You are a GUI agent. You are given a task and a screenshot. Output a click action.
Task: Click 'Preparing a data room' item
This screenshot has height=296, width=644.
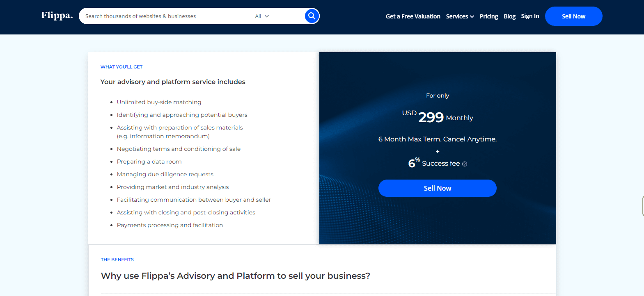tap(149, 162)
